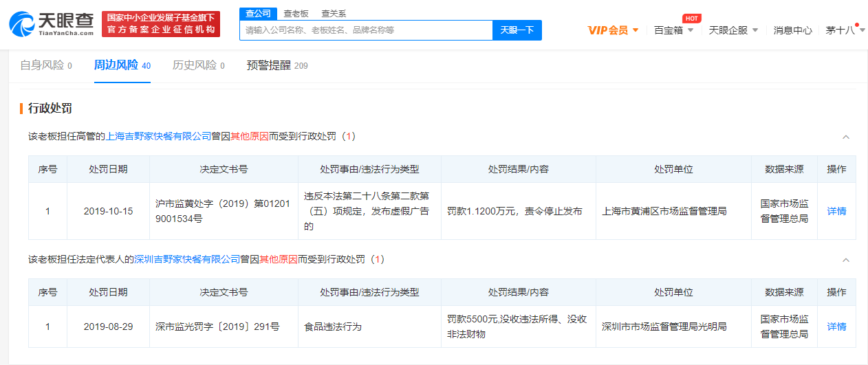Click the 深市监光罚字〔2019〕291号 cell
The height and width of the screenshot is (365, 868).
tap(224, 327)
